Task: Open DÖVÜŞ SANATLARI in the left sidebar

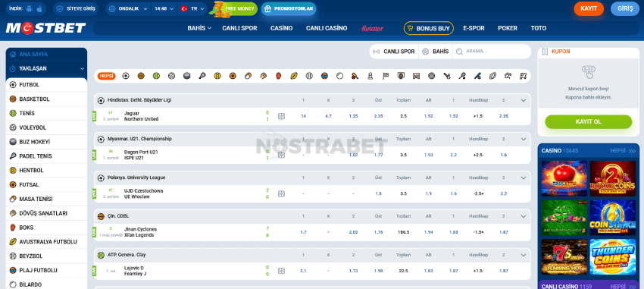Action: coord(46,213)
